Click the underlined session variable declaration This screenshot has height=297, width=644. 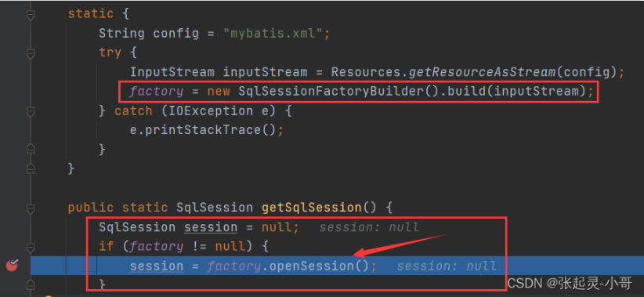pyautogui.click(x=211, y=227)
